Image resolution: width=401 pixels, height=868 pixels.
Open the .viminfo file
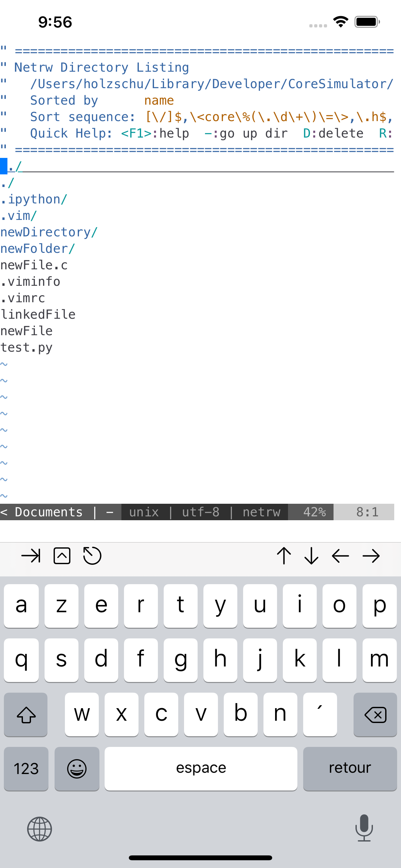[x=30, y=282]
